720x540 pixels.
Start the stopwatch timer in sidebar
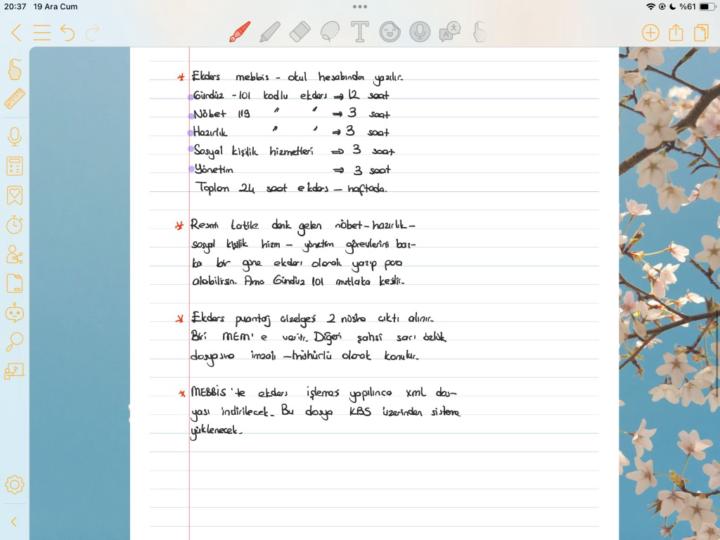coord(15,225)
